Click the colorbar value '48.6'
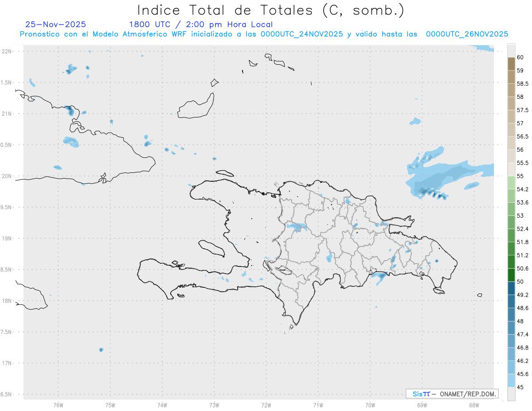The width and height of the screenshot is (532, 411). pyautogui.click(x=522, y=308)
